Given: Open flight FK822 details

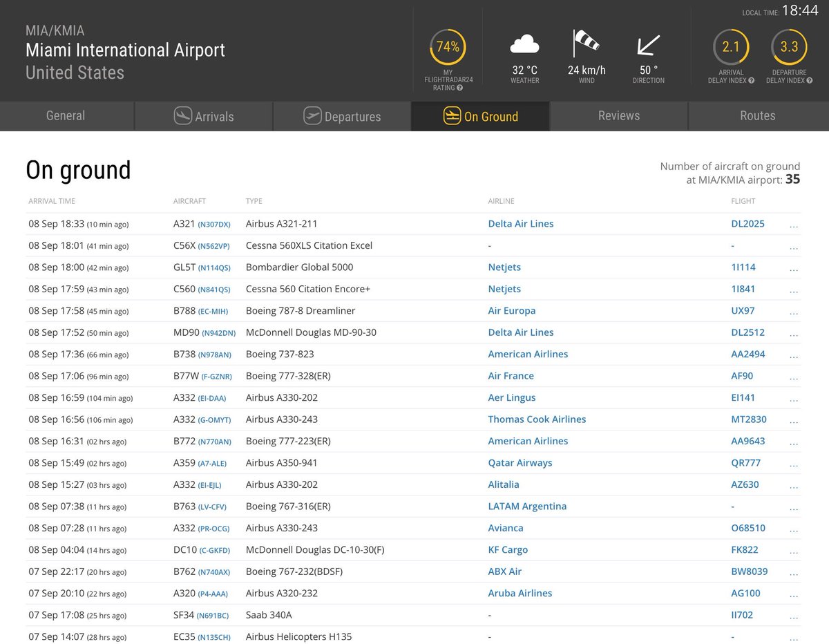Looking at the screenshot, I should coord(745,550).
